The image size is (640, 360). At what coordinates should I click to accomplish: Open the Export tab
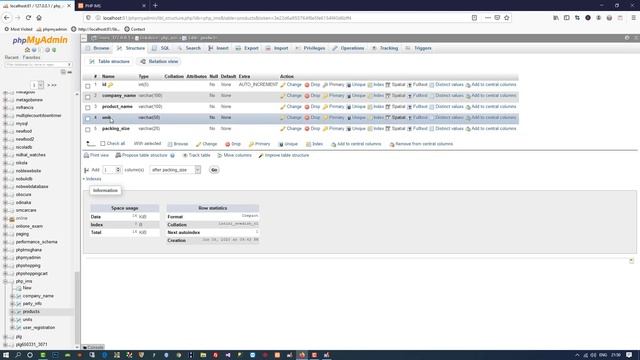point(247,48)
